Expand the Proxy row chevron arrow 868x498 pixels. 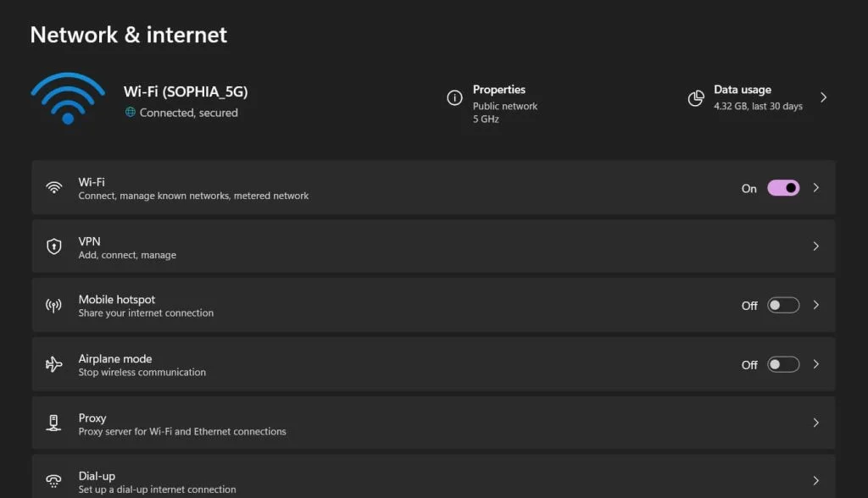pyautogui.click(x=816, y=423)
